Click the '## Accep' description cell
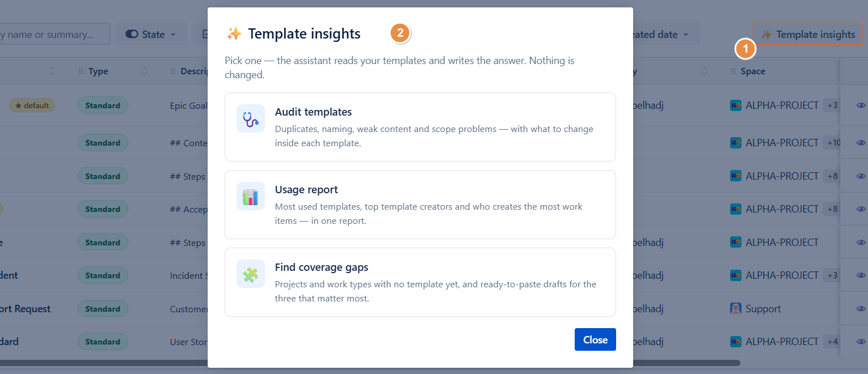 tap(189, 209)
